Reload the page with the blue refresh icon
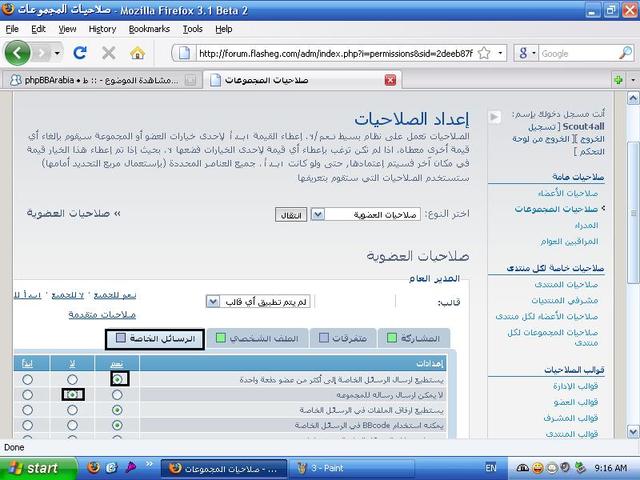This screenshot has width=640, height=480. click(x=80, y=53)
